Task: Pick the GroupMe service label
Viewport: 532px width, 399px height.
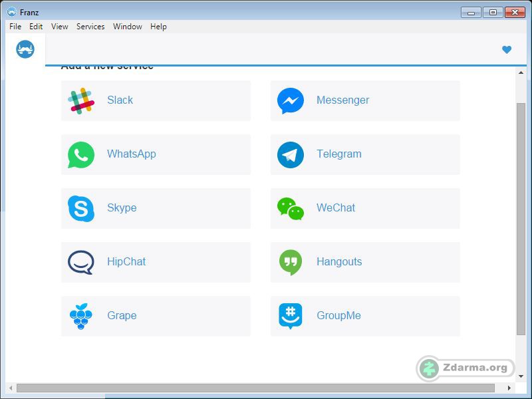Action: click(338, 315)
